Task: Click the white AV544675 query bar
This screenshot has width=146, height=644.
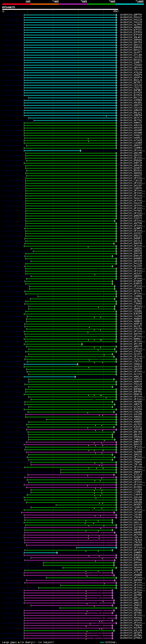Action: [x=60, y=10]
